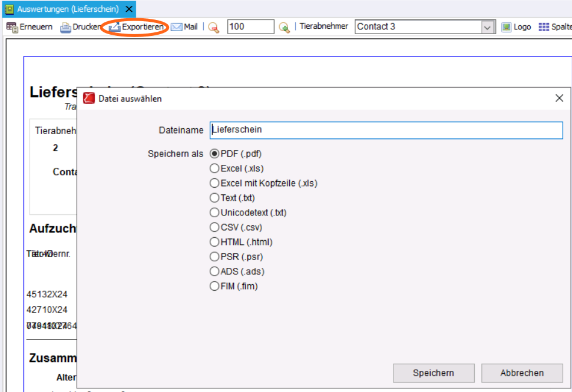Click the Dateiname input field

pyautogui.click(x=386, y=130)
